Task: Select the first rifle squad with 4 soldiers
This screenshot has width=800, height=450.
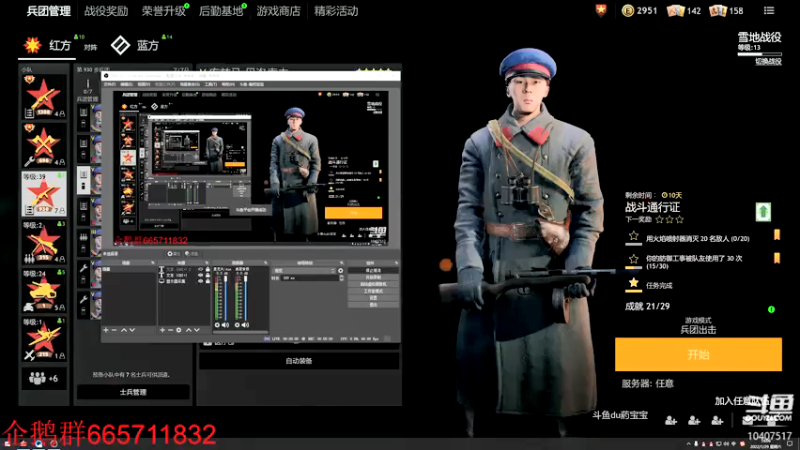Action: 44,97
